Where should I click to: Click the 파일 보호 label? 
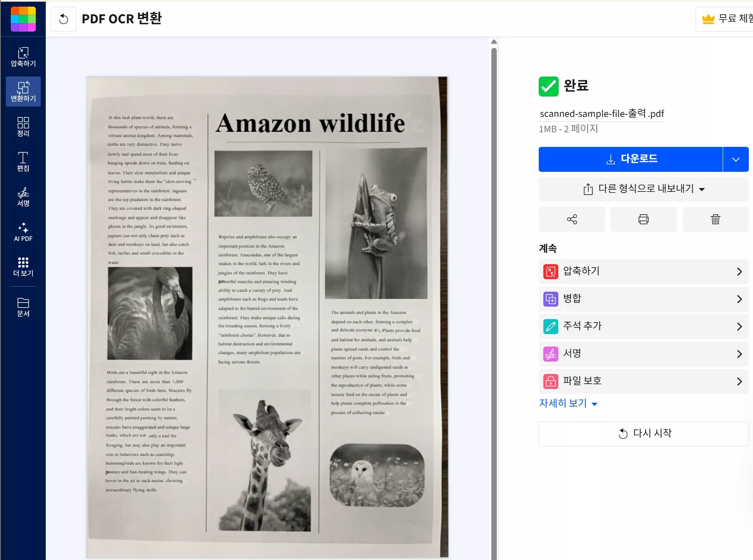582,381
